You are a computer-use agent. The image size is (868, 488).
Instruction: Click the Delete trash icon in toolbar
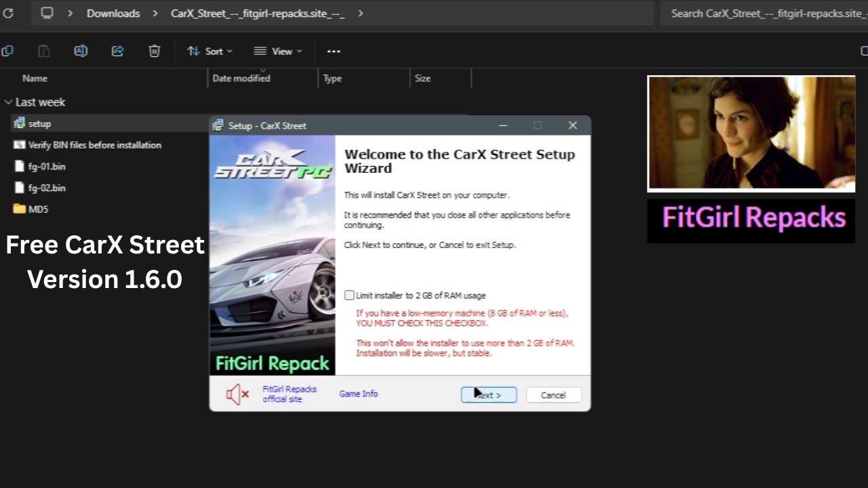155,51
